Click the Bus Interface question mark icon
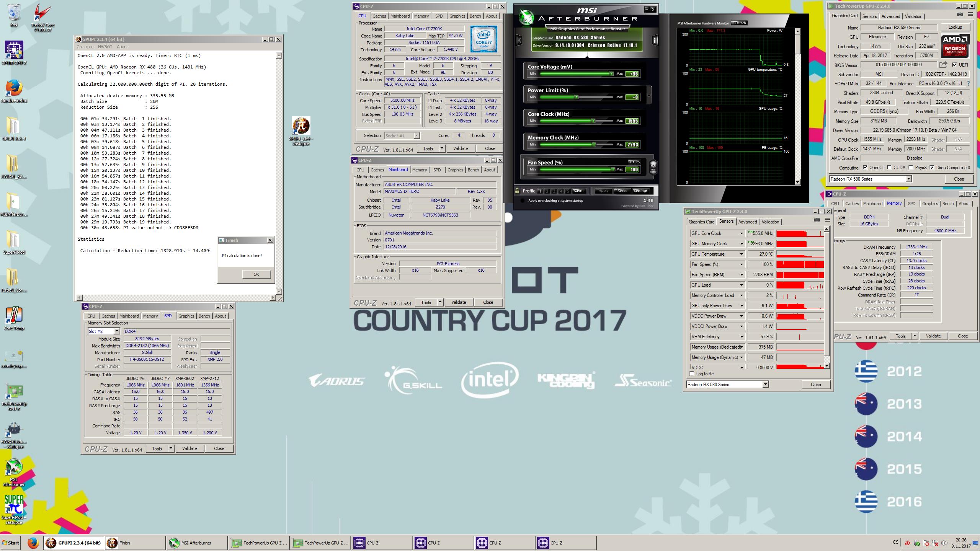The width and height of the screenshot is (980, 551). [969, 83]
